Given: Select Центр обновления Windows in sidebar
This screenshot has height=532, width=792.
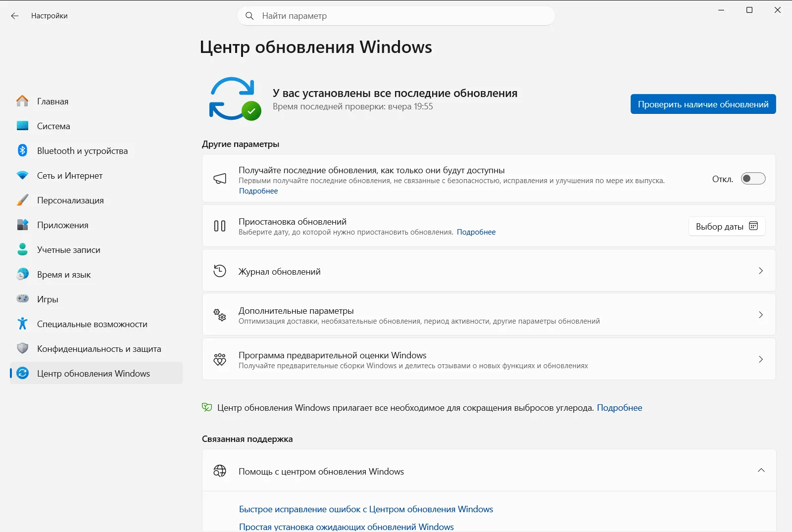Looking at the screenshot, I should pyautogui.click(x=97, y=373).
